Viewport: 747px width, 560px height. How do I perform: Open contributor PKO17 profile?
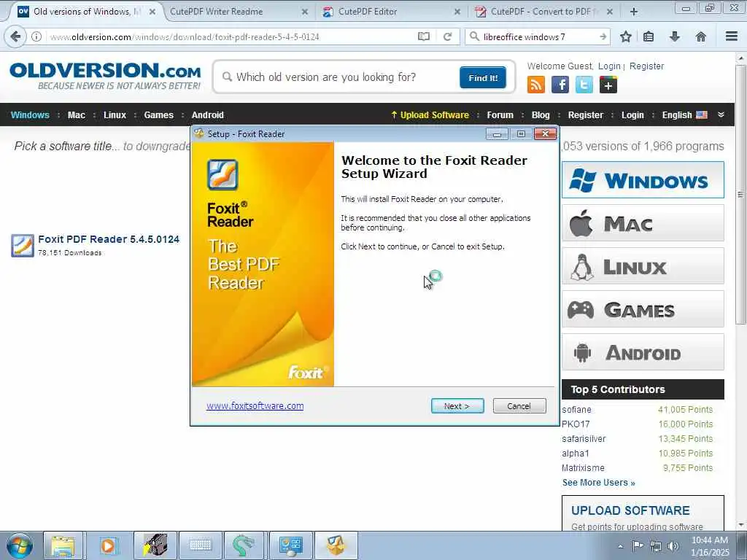[x=576, y=424]
